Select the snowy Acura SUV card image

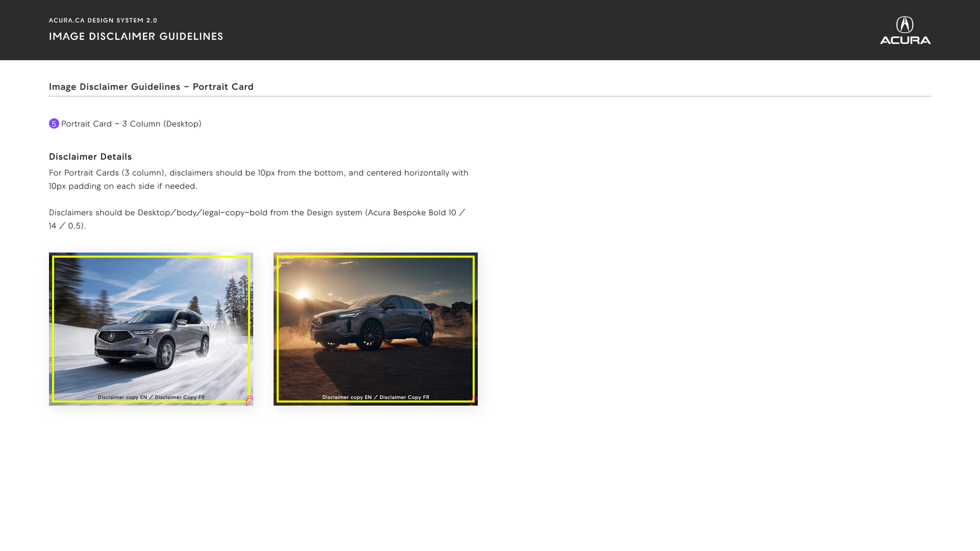[x=151, y=329]
